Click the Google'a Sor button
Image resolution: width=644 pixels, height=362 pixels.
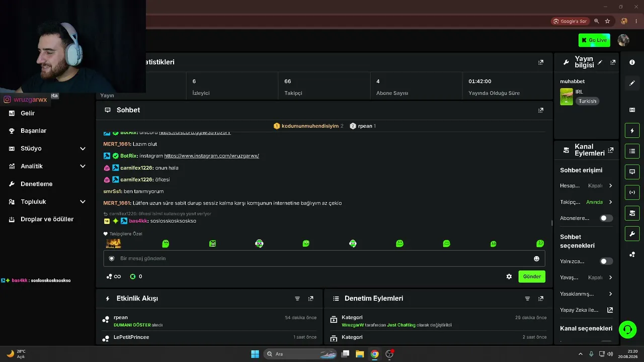pyautogui.click(x=570, y=21)
